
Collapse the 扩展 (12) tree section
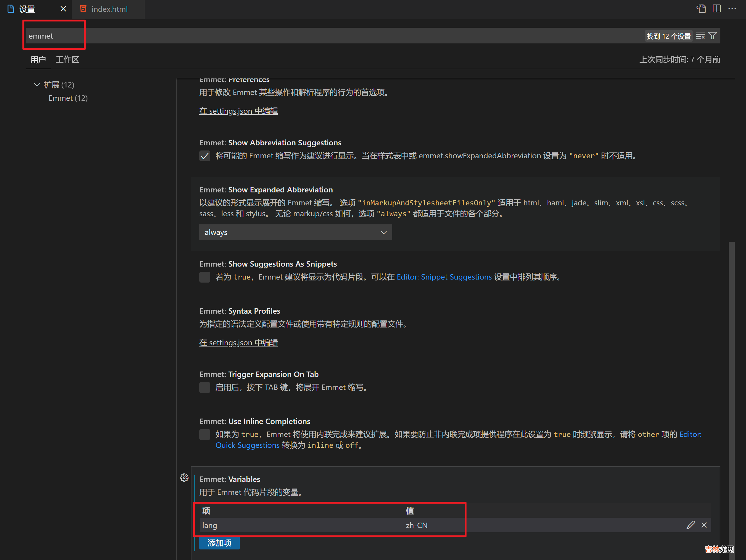pos(37,85)
